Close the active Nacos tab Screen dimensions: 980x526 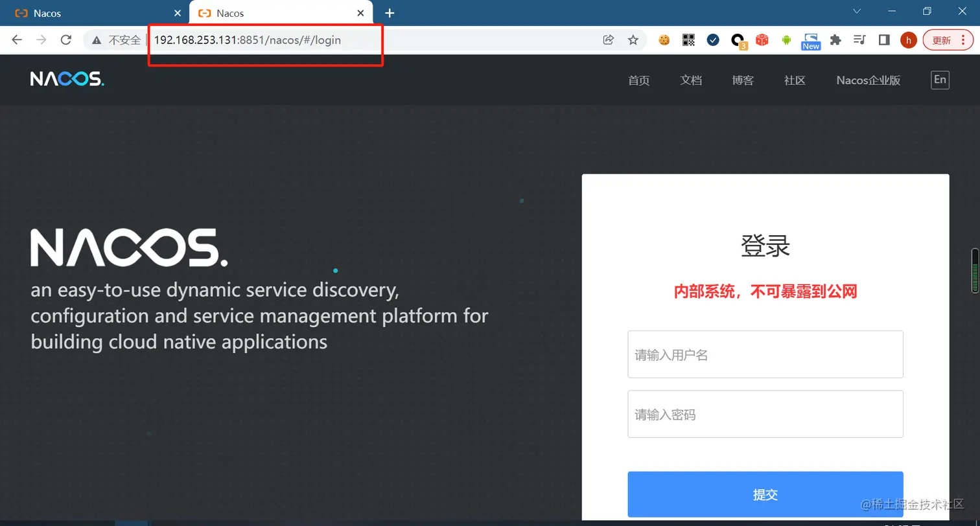pos(361,13)
